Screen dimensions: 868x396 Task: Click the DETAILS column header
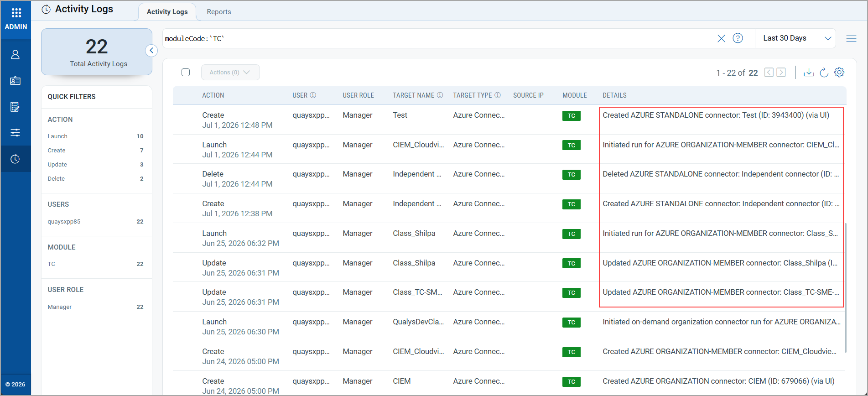pos(614,95)
